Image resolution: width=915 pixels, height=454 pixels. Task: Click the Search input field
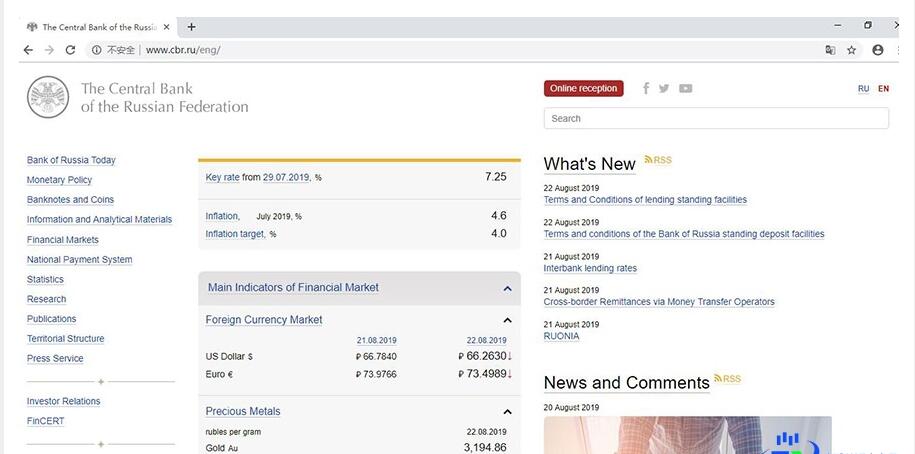716,118
